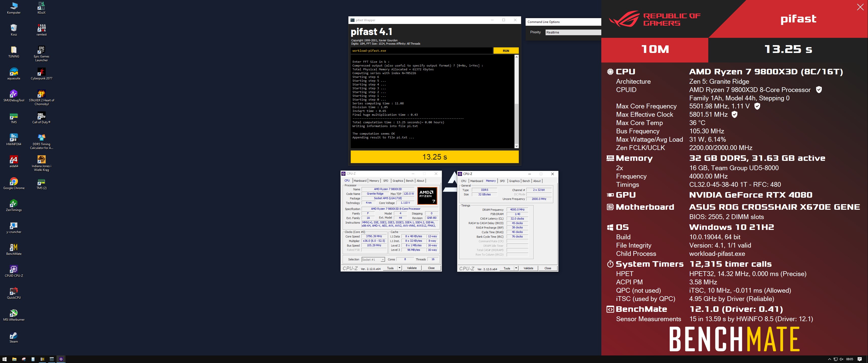Viewport: 868px width, 363px height.
Task: Open SPD tab in left CPU-Z window
Action: [386, 181]
